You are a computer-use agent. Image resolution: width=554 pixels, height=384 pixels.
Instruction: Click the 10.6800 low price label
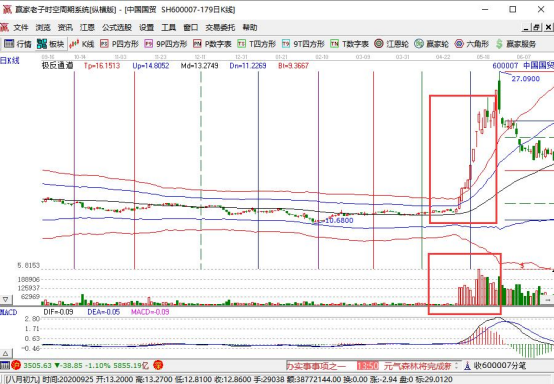point(339,220)
